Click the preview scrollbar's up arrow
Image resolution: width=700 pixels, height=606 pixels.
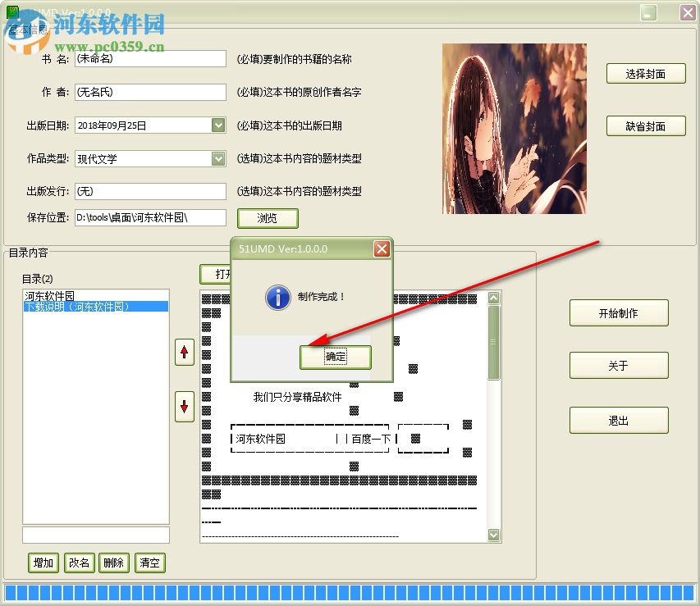click(x=493, y=298)
